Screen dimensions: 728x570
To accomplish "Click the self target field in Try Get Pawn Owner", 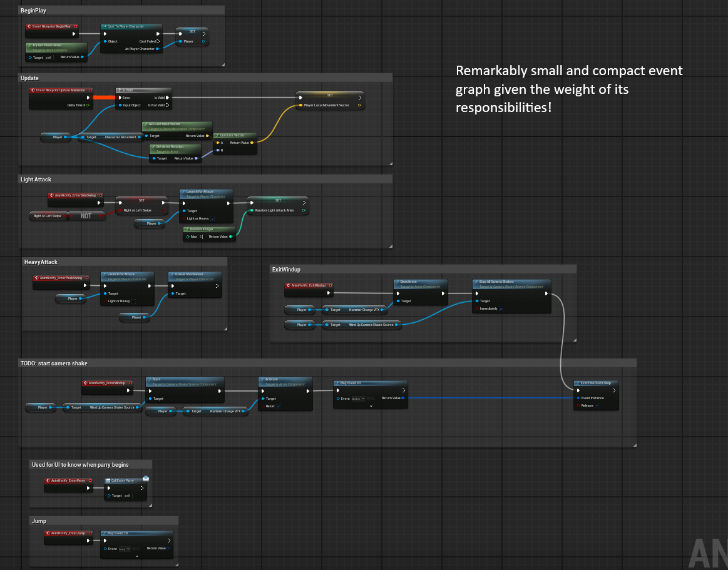I will click(49, 58).
